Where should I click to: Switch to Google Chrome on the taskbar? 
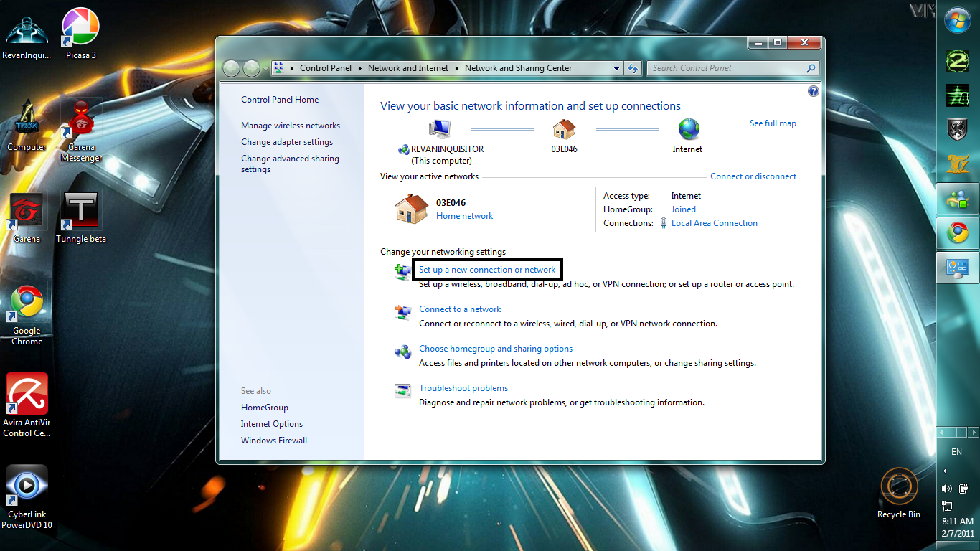point(958,233)
